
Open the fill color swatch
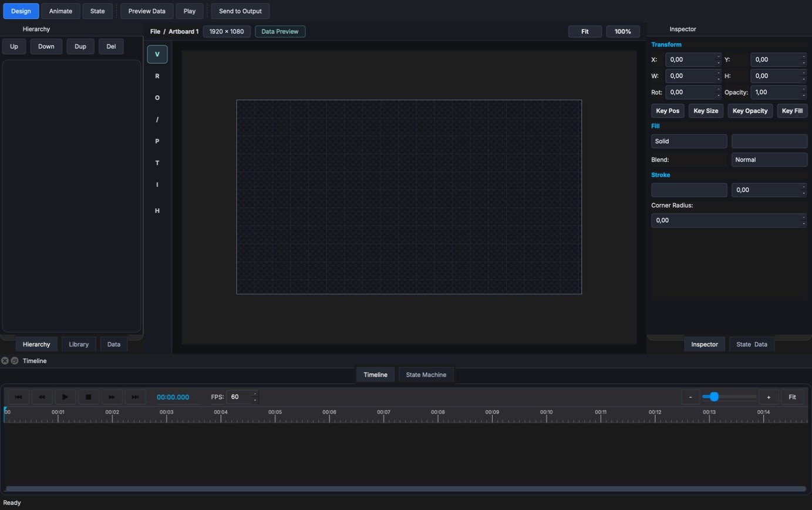(770, 141)
